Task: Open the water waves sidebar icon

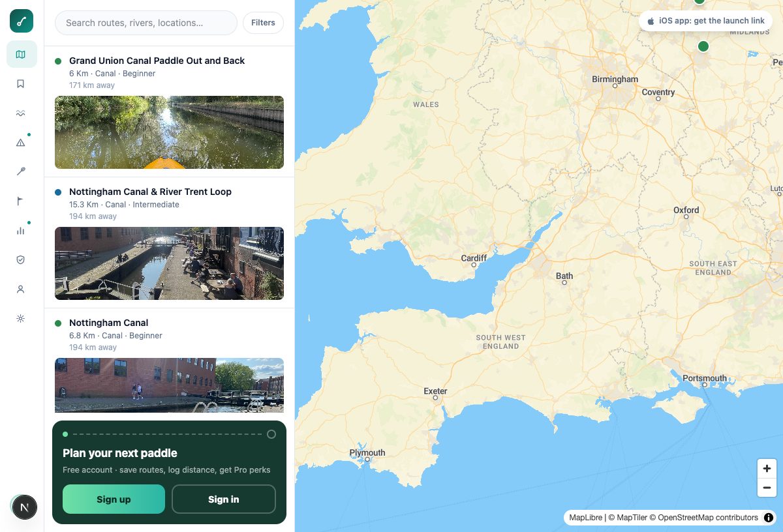Action: point(22,113)
